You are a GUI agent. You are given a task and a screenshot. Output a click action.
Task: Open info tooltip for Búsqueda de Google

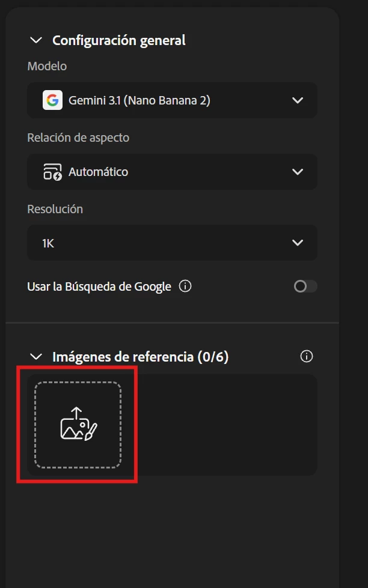[185, 286]
